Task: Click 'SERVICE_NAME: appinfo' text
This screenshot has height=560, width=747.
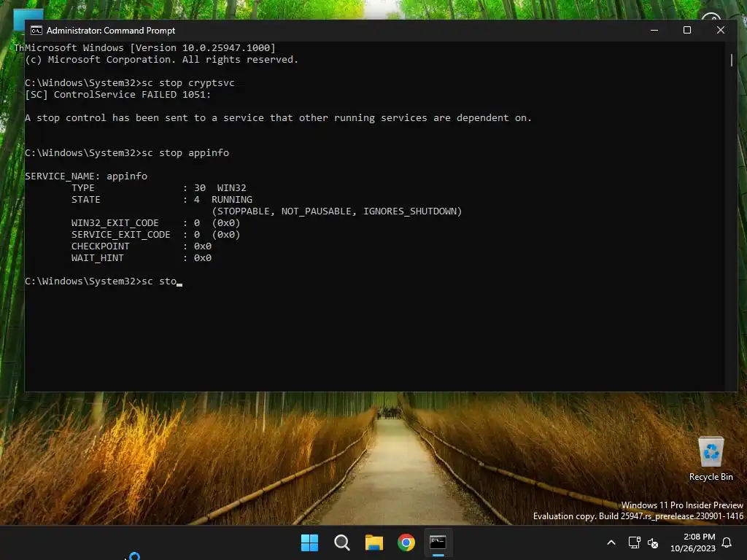Action: pos(86,176)
